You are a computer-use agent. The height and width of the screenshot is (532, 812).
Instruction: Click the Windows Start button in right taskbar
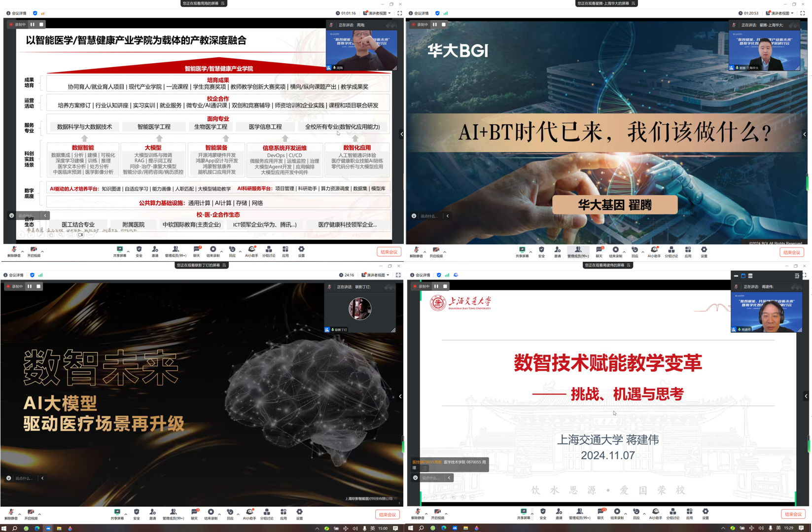[410, 528]
